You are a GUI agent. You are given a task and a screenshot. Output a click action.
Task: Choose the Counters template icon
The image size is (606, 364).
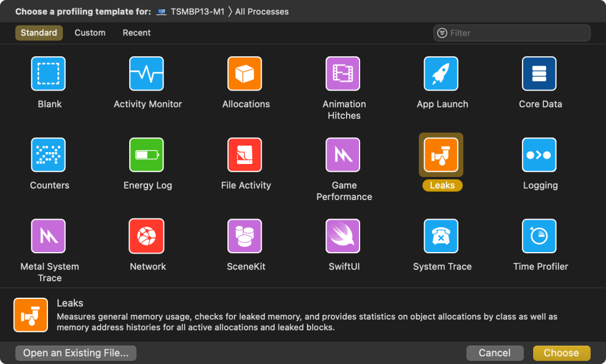click(49, 155)
